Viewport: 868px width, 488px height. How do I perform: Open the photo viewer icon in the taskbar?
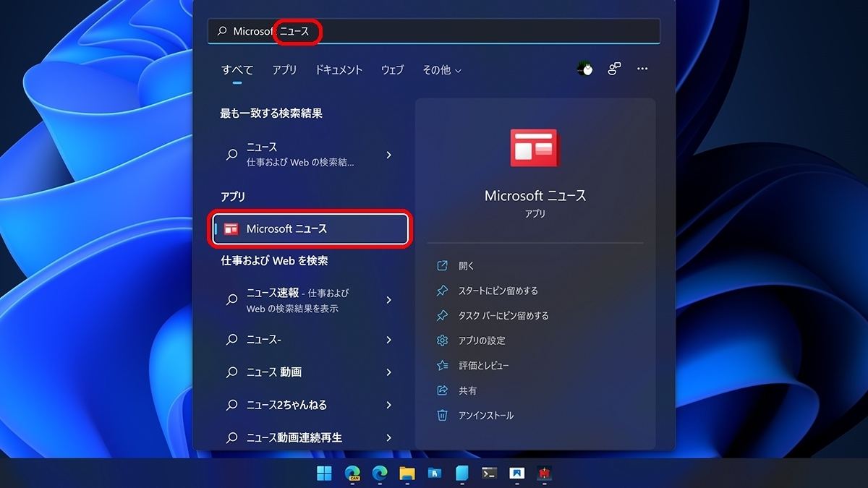517,474
